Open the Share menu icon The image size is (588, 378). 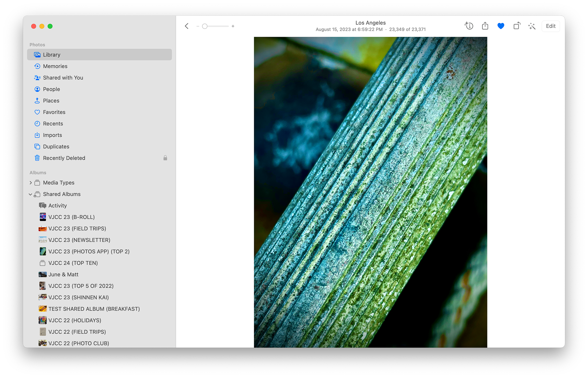485,26
